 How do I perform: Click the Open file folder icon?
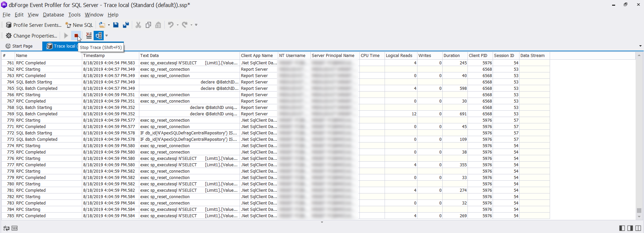pyautogui.click(x=102, y=25)
